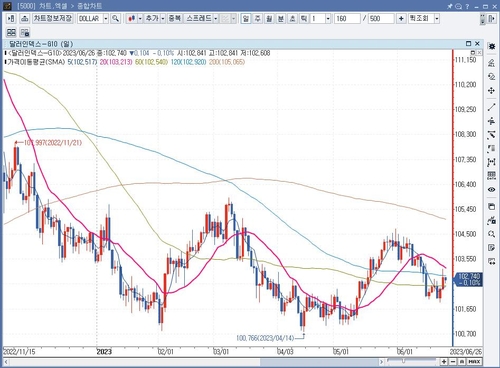The height and width of the screenshot is (368, 500).
Task: Click the 스프레드 button
Action: point(199,19)
